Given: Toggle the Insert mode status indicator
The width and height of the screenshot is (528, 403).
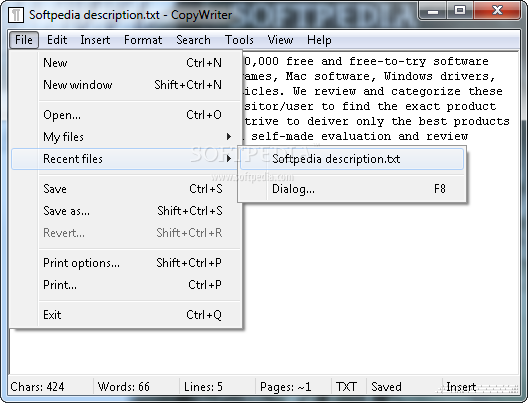Looking at the screenshot, I should tap(461, 387).
